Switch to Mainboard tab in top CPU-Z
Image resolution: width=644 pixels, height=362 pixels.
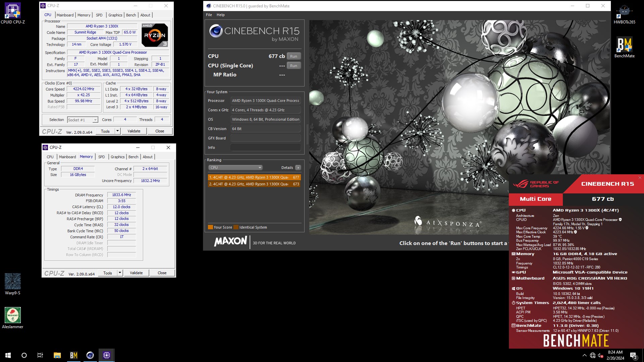click(x=65, y=15)
